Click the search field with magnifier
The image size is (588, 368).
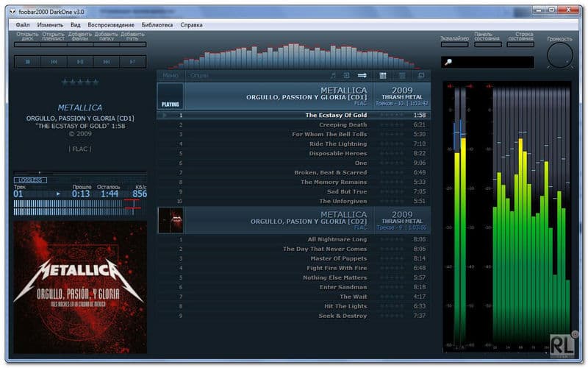(487, 63)
